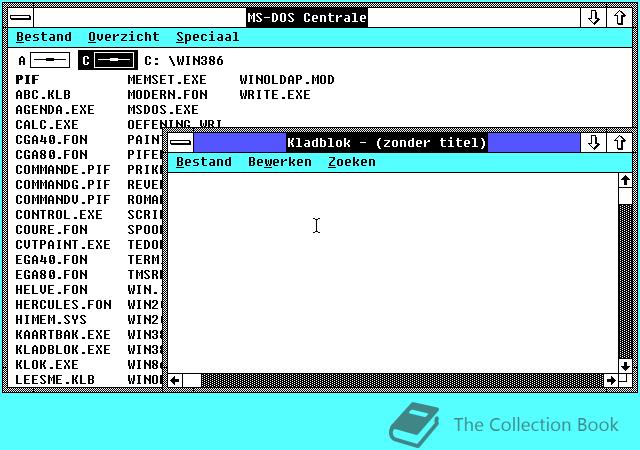Click Kladblok minimize down-arrow icon
The width and height of the screenshot is (640, 450).
coord(593,143)
